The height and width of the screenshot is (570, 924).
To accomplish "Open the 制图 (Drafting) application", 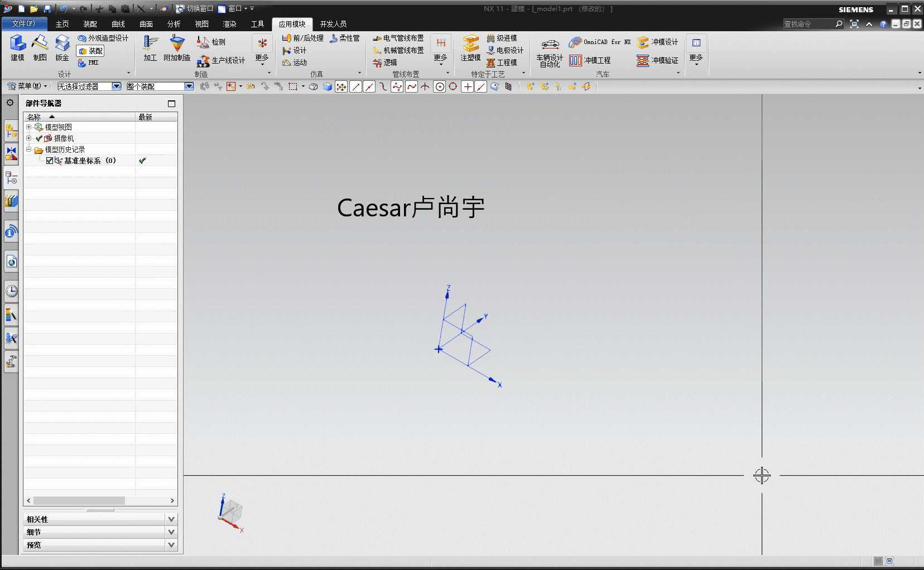I will [x=40, y=48].
